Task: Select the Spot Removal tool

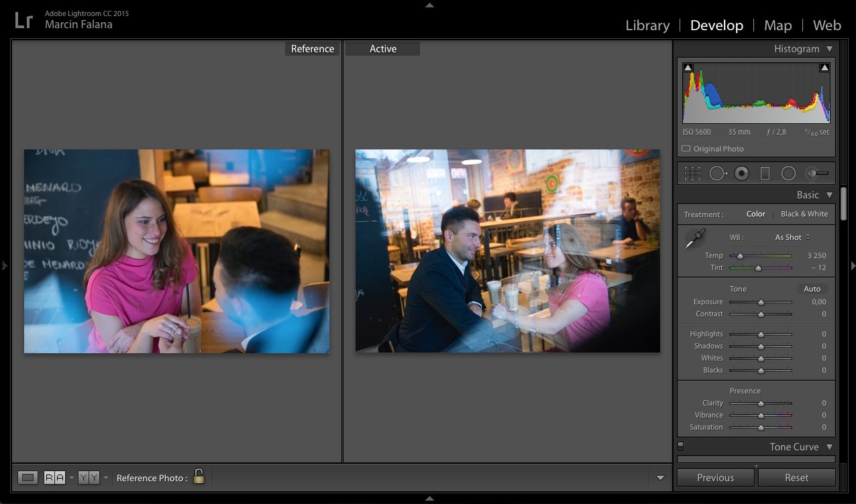Action: coord(718,174)
